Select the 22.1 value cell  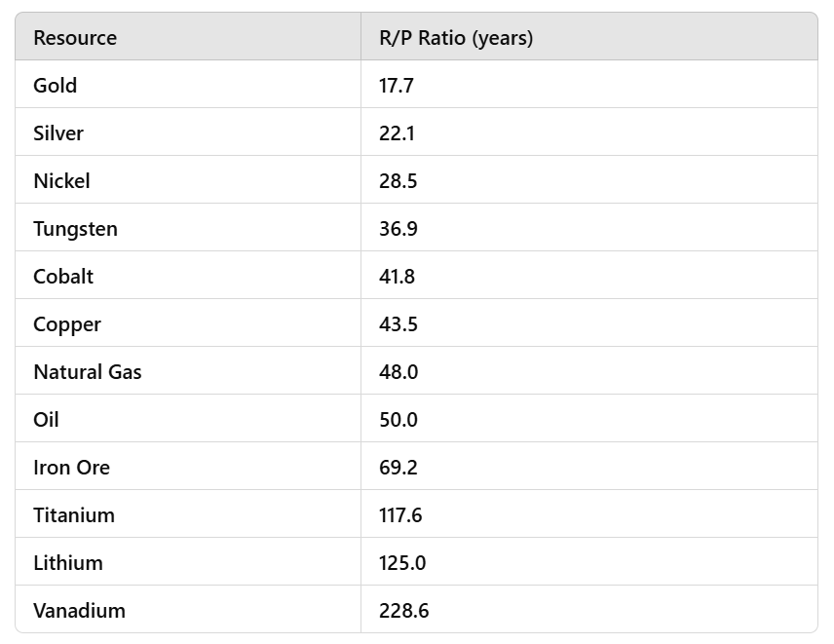point(397,133)
